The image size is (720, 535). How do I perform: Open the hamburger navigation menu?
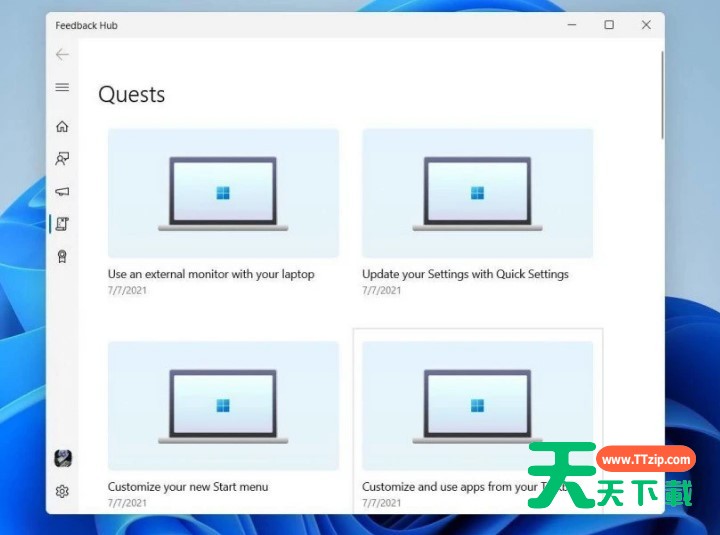[62, 87]
